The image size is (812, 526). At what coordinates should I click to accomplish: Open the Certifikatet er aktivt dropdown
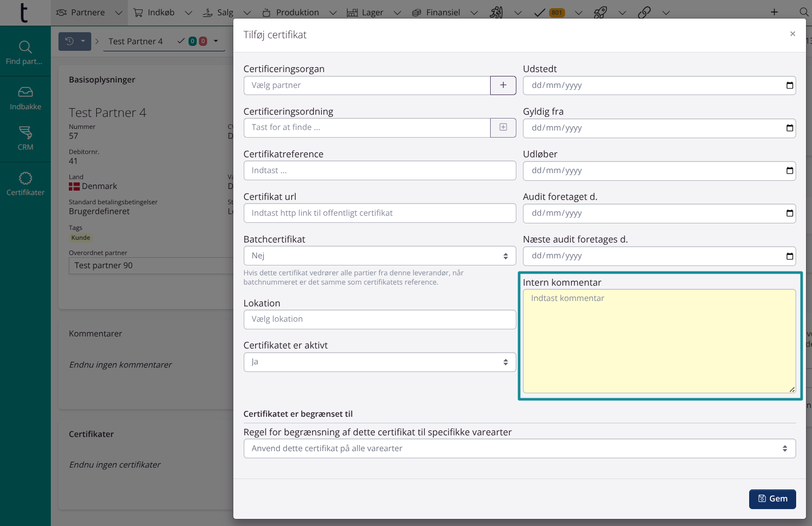pyautogui.click(x=379, y=362)
